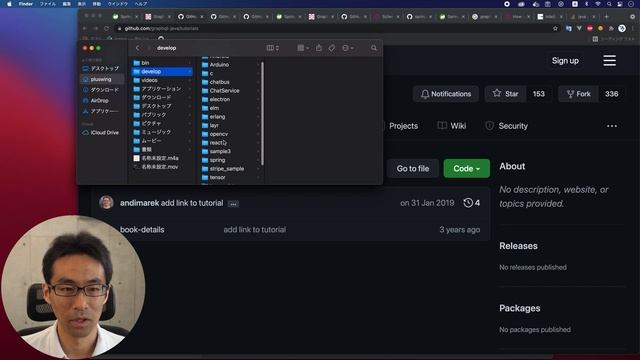Select アプリケーション in Finder sidebar
Image resolution: width=640 pixels, height=360 pixels.
point(101,111)
